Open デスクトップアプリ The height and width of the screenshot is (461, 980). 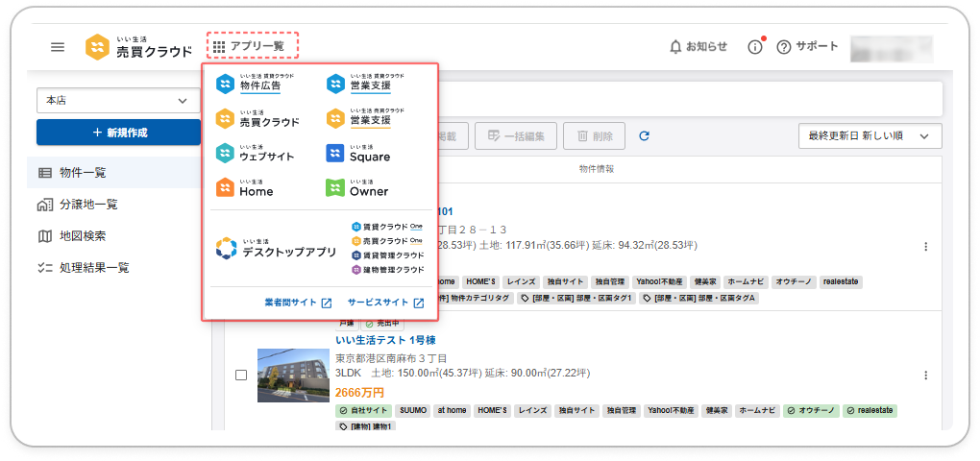click(276, 249)
